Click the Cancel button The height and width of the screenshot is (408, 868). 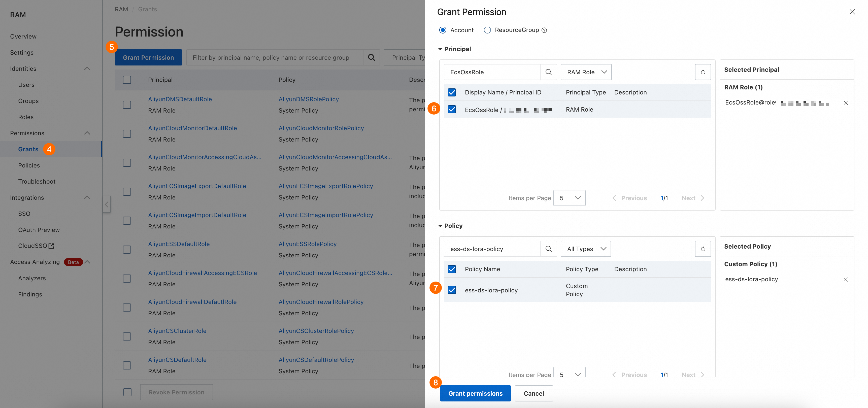coord(533,393)
